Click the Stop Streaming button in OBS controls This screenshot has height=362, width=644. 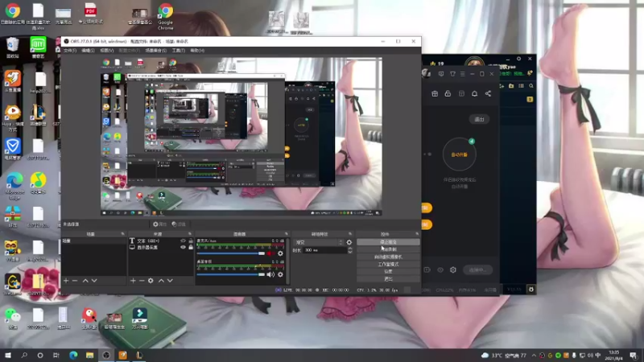pyautogui.click(x=388, y=242)
